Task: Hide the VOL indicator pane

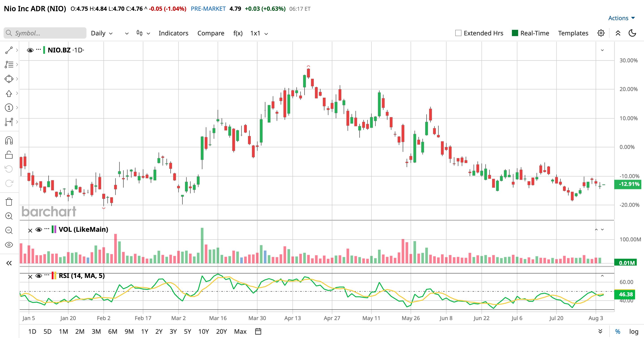Action: coord(39,230)
